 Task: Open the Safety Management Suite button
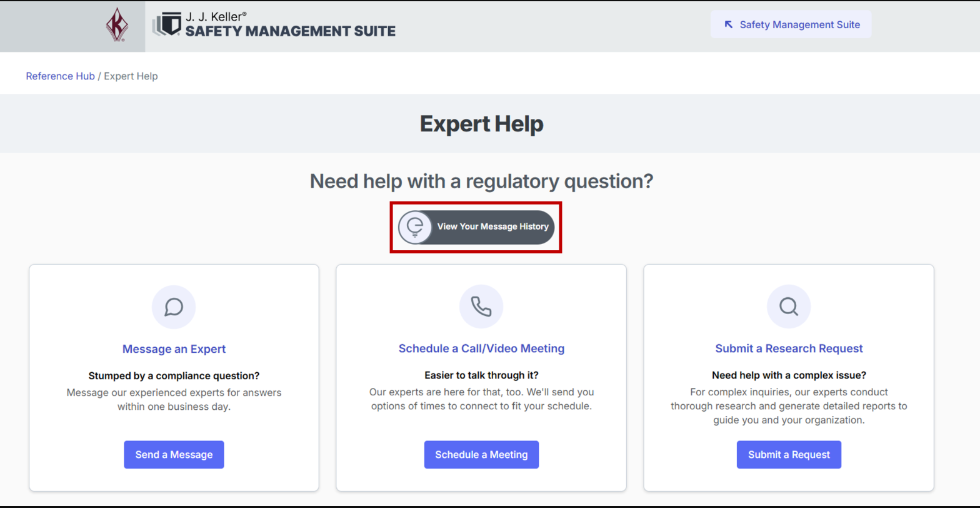click(791, 25)
